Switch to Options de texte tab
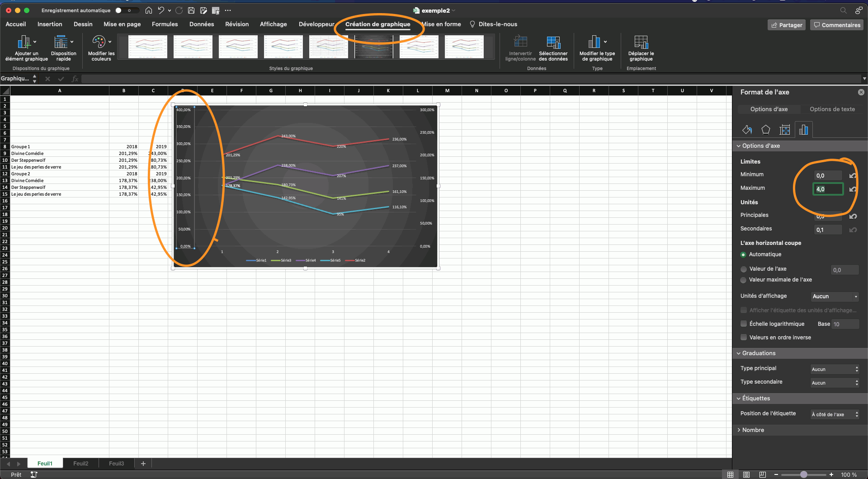The height and width of the screenshot is (479, 868). (832, 109)
